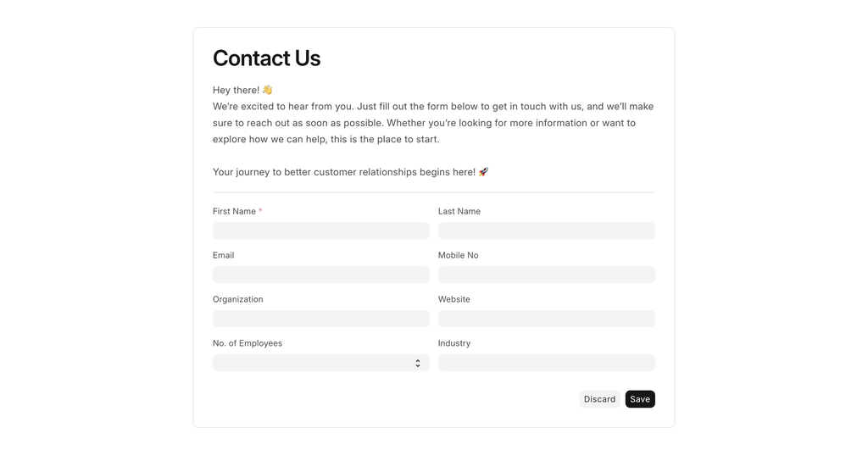Image resolution: width=868 pixels, height=450 pixels.
Task: Focus the Last Name text box
Action: pyautogui.click(x=546, y=231)
